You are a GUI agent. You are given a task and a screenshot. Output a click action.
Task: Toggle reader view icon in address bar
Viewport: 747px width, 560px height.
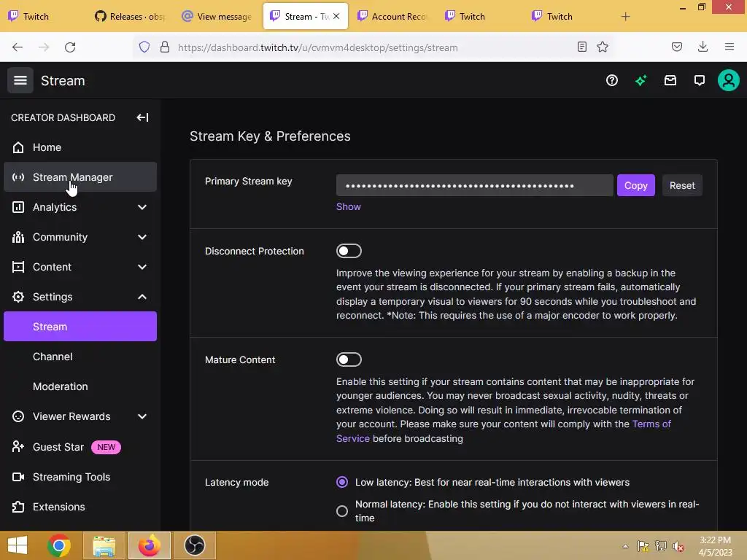pos(581,47)
